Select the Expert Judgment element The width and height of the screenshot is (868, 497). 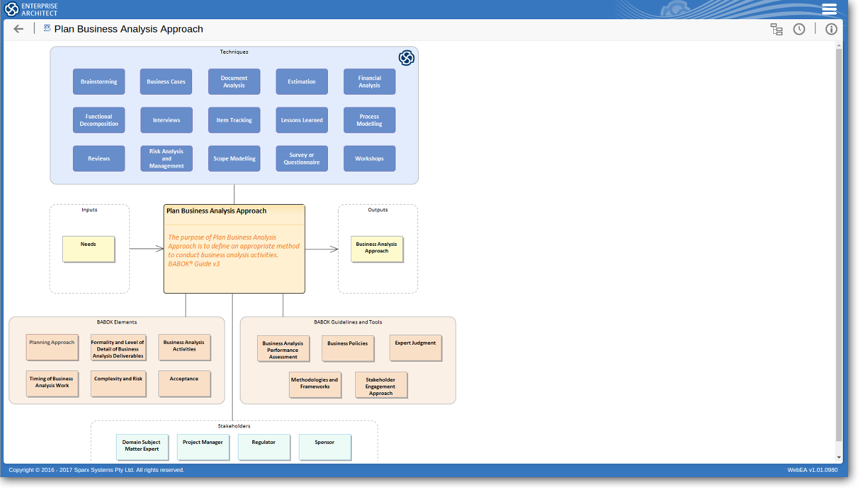pyautogui.click(x=415, y=347)
